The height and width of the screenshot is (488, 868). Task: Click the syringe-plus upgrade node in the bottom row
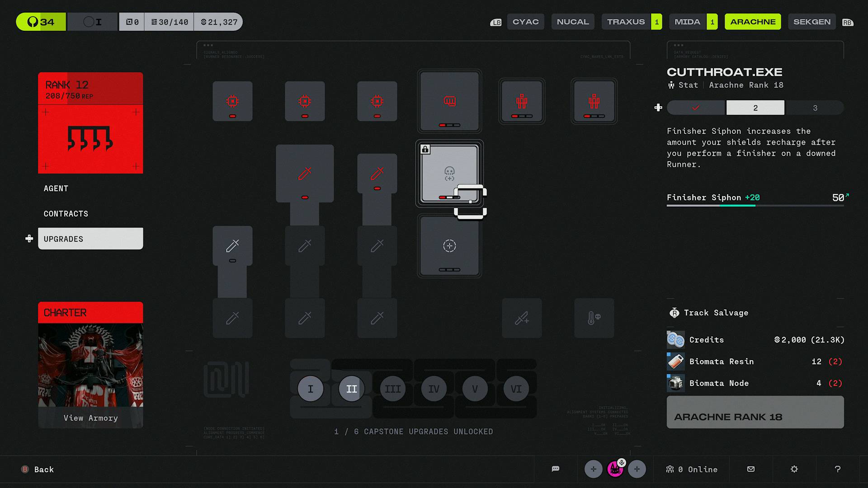click(x=521, y=318)
